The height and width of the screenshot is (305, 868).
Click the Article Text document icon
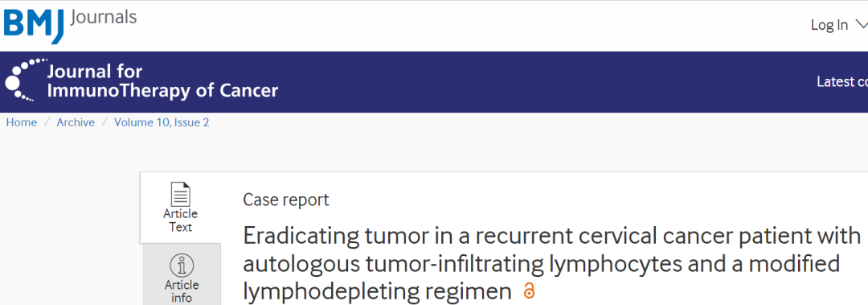point(181,195)
